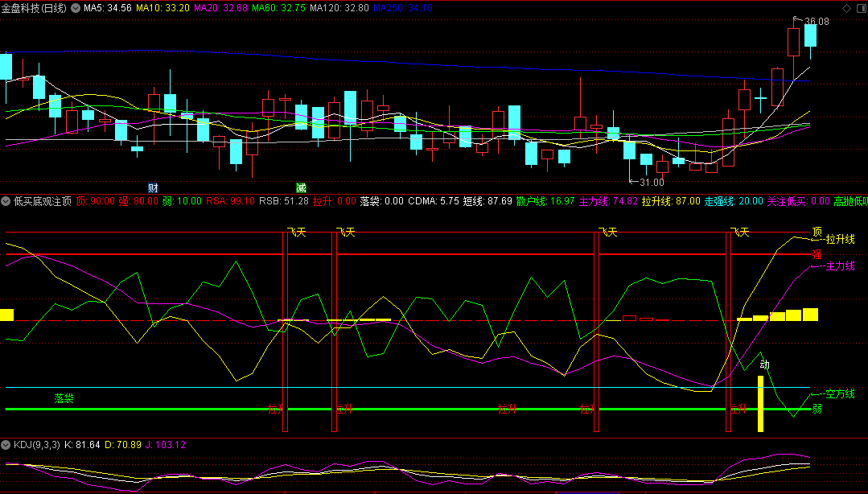Click the 空方线 line label at right

click(x=841, y=393)
